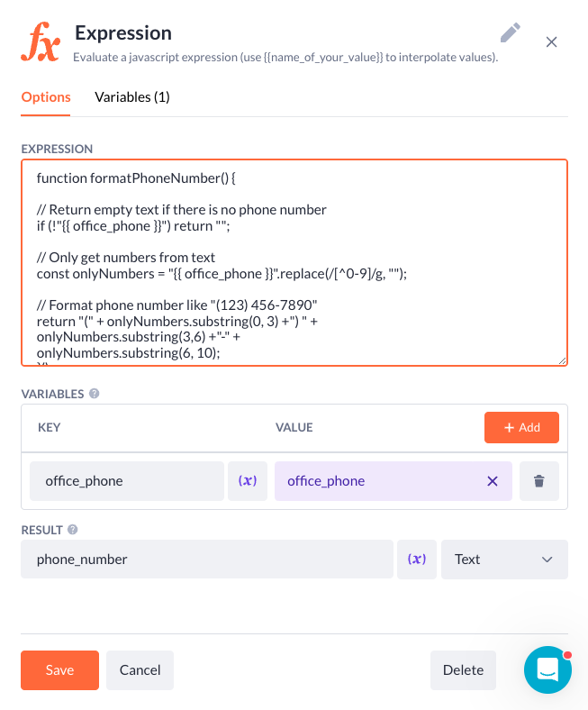Open the chat support widget
This screenshot has width=588, height=710.
tap(547, 669)
